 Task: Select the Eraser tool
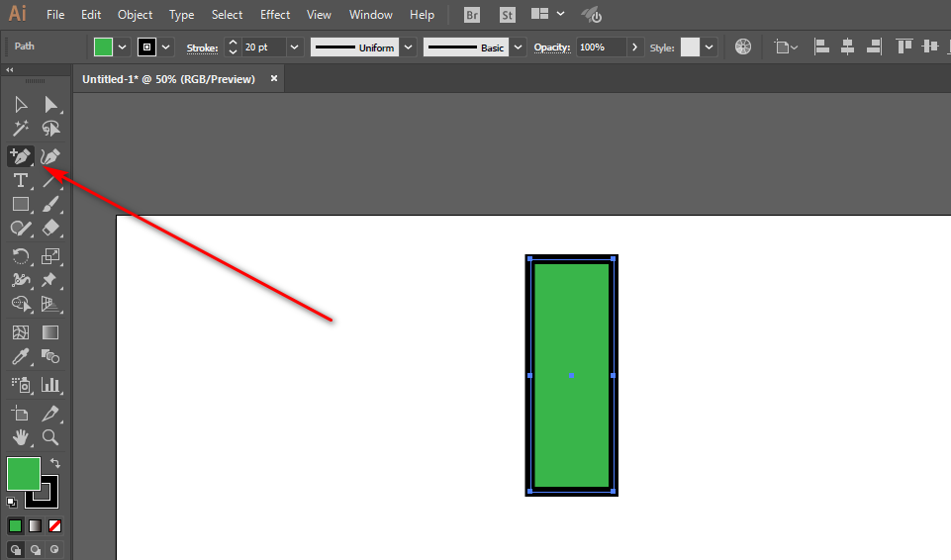click(50, 229)
